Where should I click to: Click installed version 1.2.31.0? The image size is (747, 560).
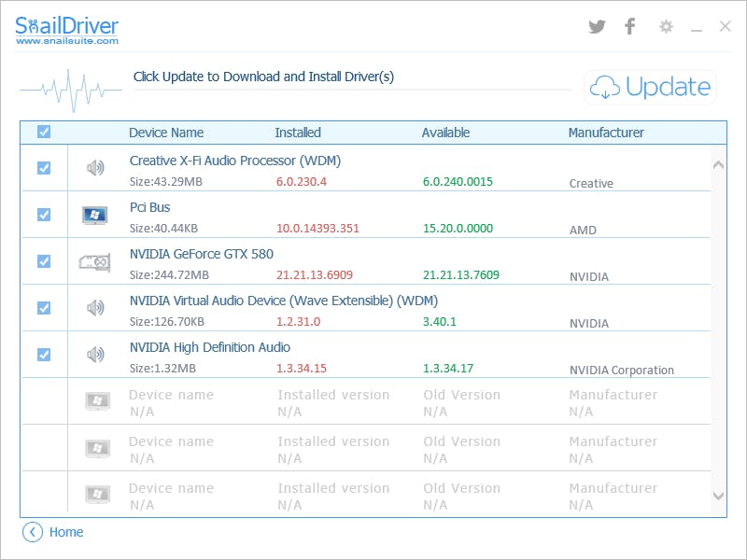coord(298,321)
